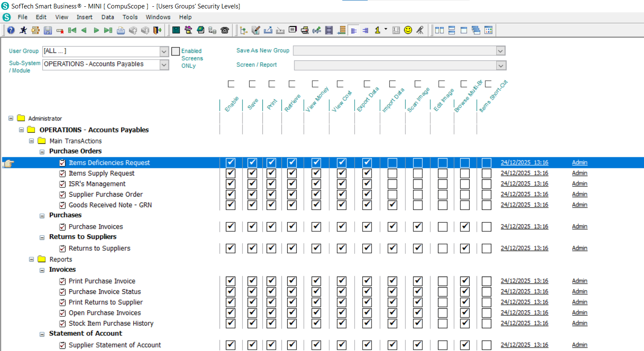Check Import Data for Items Supply Request

[x=392, y=173]
